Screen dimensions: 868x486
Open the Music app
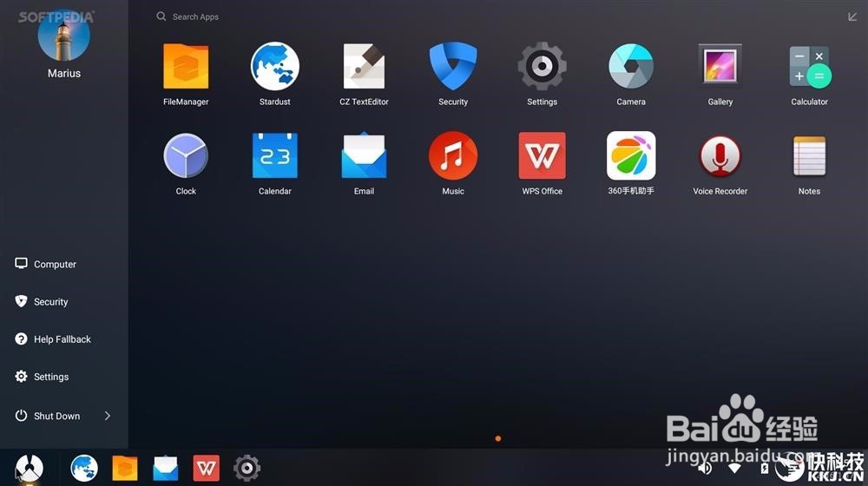(x=453, y=155)
